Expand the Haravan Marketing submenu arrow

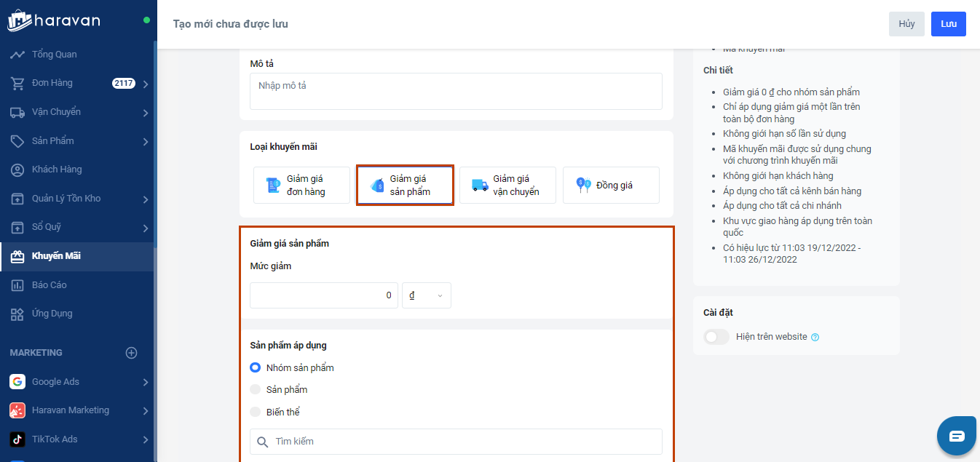(146, 411)
